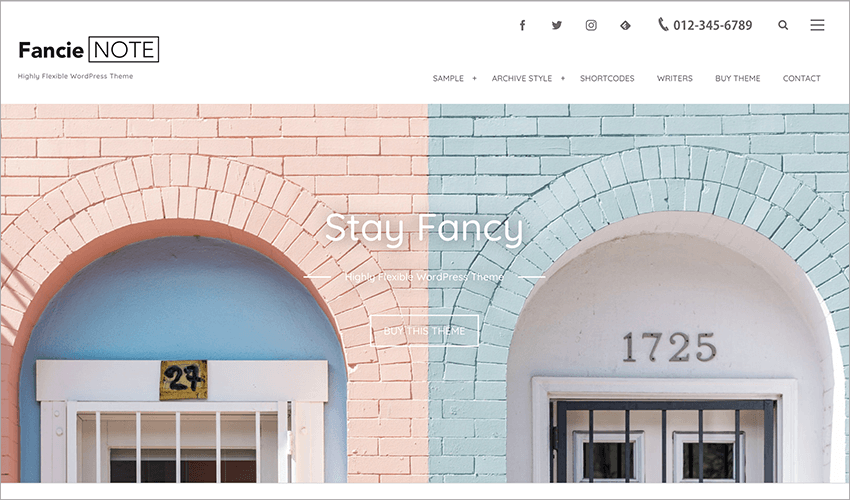Screen dimensions: 850x500
Task: Click the BUY THIS THEME button
Action: pyautogui.click(x=424, y=331)
